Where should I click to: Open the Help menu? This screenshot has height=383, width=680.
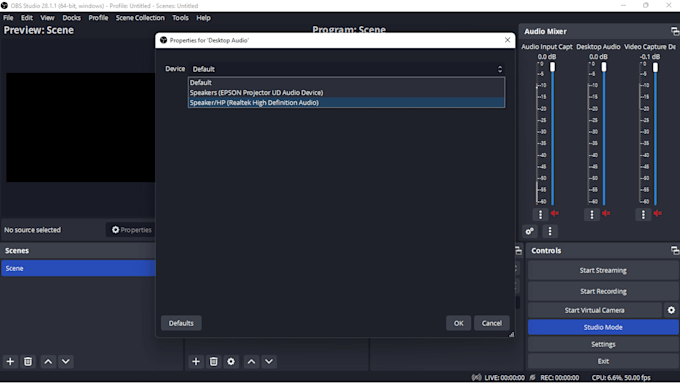203,18
